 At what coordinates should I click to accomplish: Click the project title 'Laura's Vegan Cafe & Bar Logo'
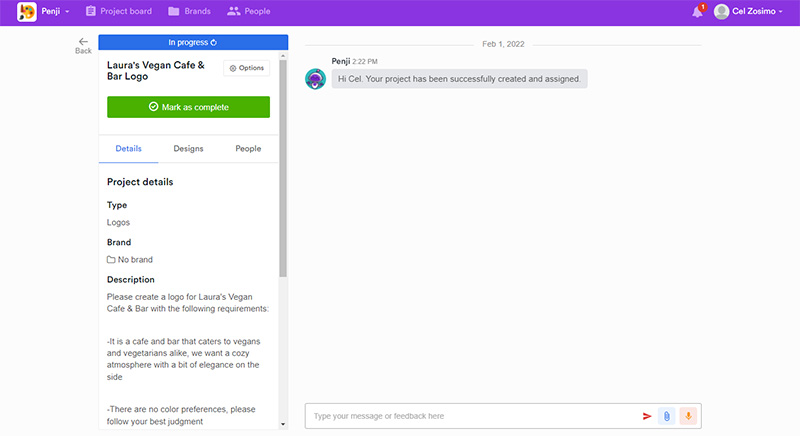[156, 71]
